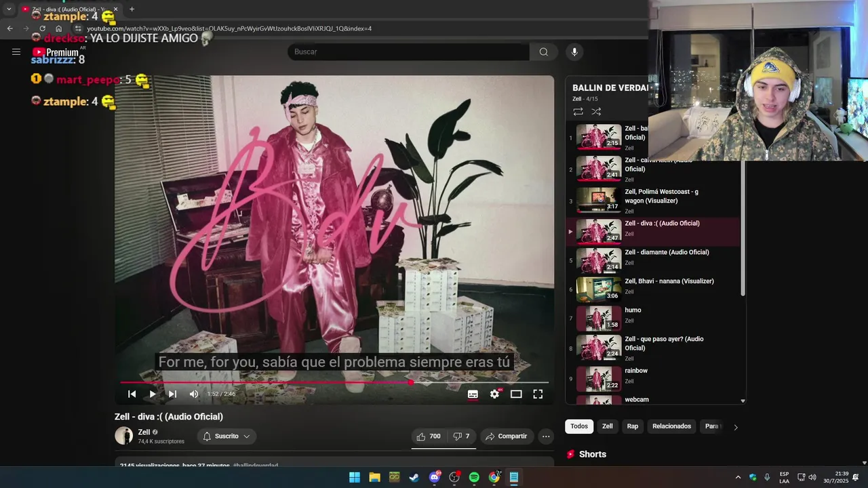This screenshot has width=868, height=488.
Task: Open Spotify from the taskbar
Action: [474, 477]
